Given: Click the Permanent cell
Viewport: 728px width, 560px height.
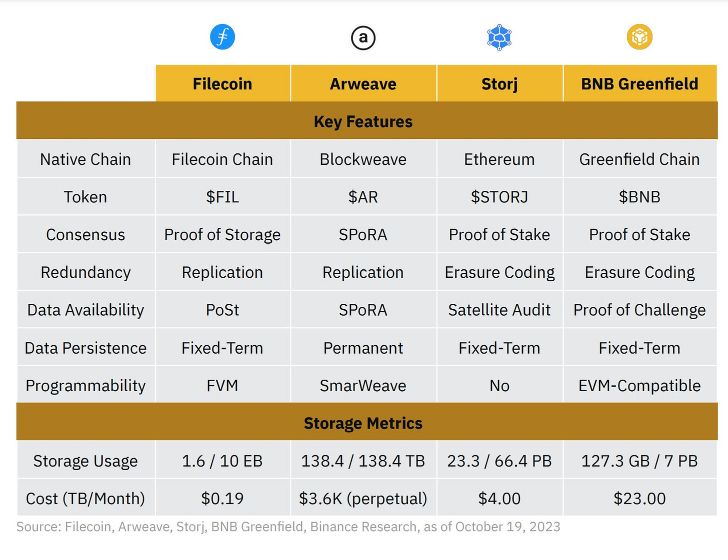Looking at the screenshot, I should click(x=363, y=348).
